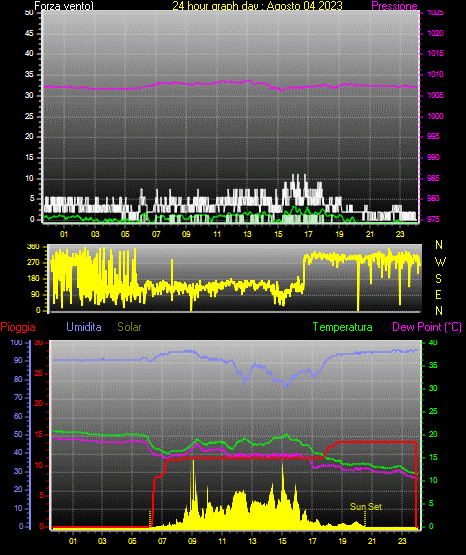The width and height of the screenshot is (466, 555).
Task: Click hour label '23' under the wind chart
Action: (400, 234)
